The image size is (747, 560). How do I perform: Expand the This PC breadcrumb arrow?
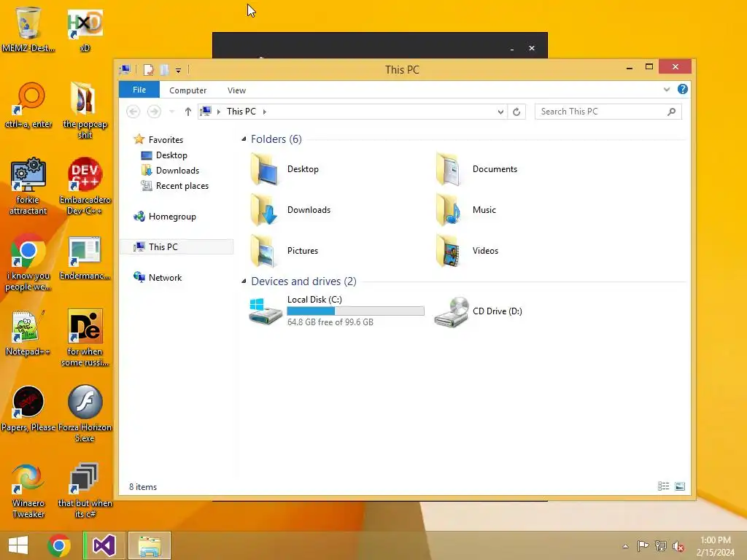264,112
